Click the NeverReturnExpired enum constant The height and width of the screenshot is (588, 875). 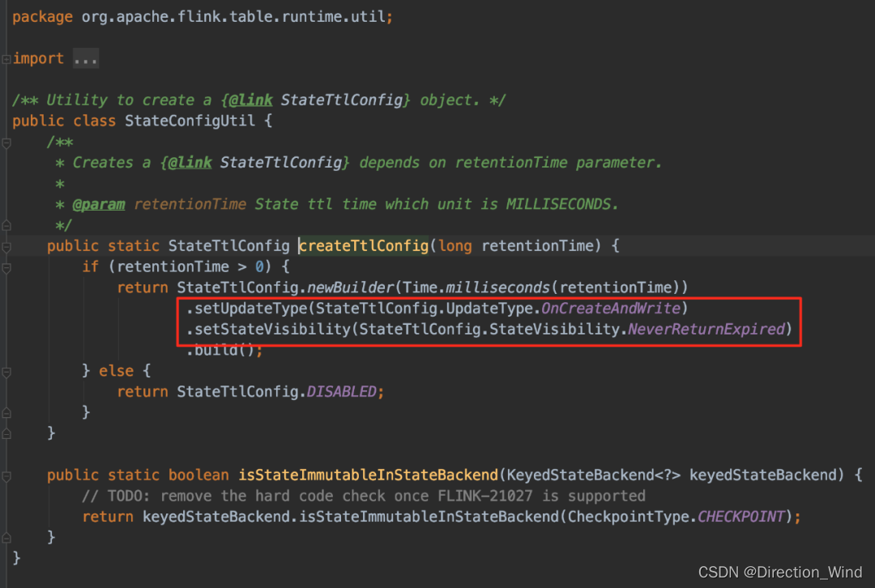point(706,329)
